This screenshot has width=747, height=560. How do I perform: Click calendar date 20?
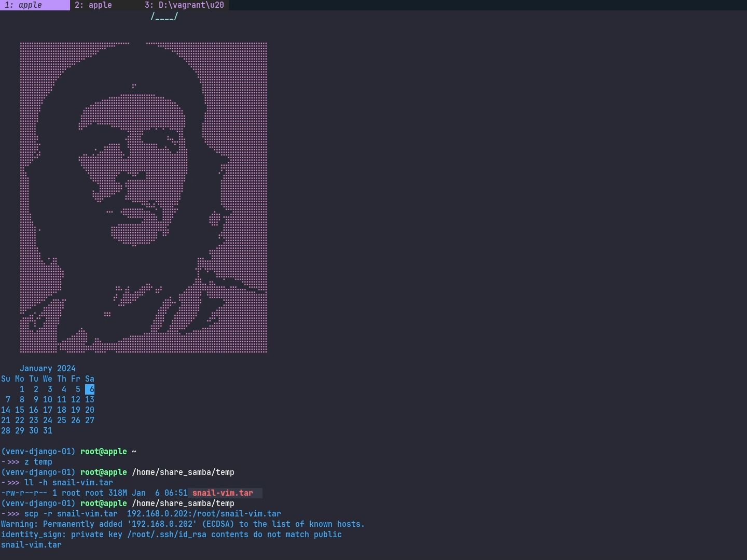90,410
